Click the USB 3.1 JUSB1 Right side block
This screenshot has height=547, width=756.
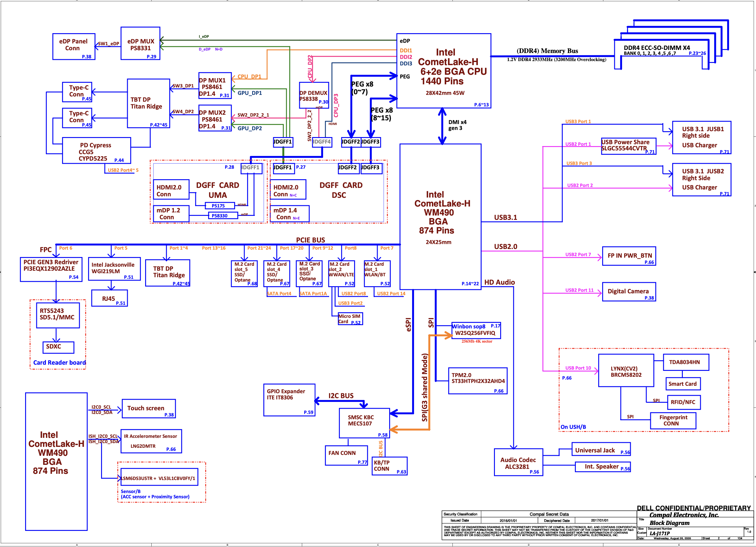point(702,137)
